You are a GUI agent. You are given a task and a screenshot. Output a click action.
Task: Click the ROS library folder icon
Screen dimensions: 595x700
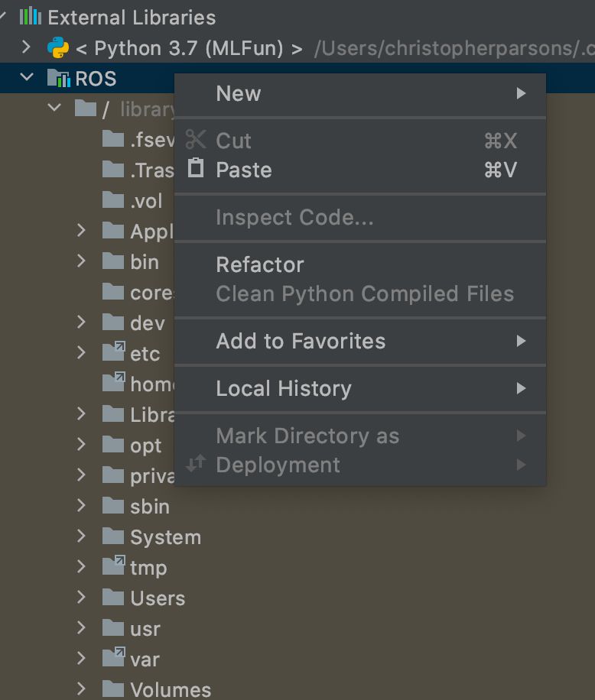click(58, 78)
